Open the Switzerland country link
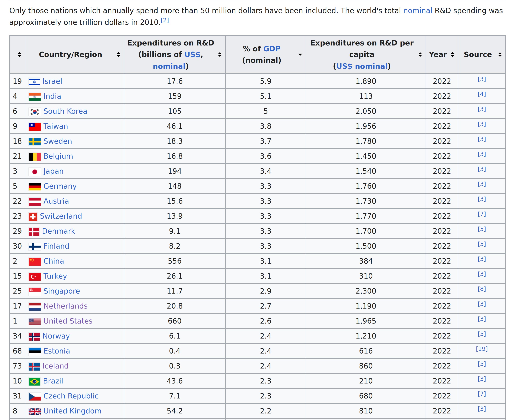 point(61,216)
